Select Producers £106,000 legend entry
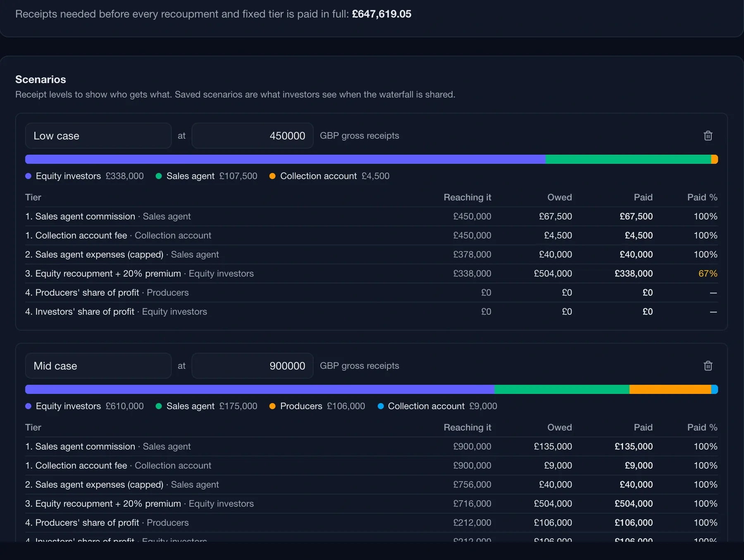Image resolution: width=744 pixels, height=560 pixels. [x=317, y=406]
